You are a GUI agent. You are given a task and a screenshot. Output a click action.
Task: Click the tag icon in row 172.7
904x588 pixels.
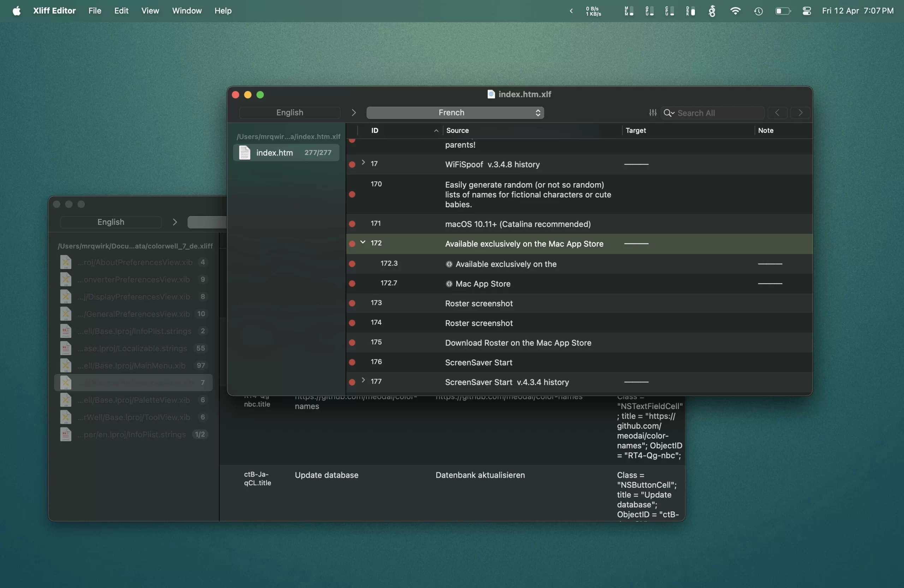(x=449, y=284)
